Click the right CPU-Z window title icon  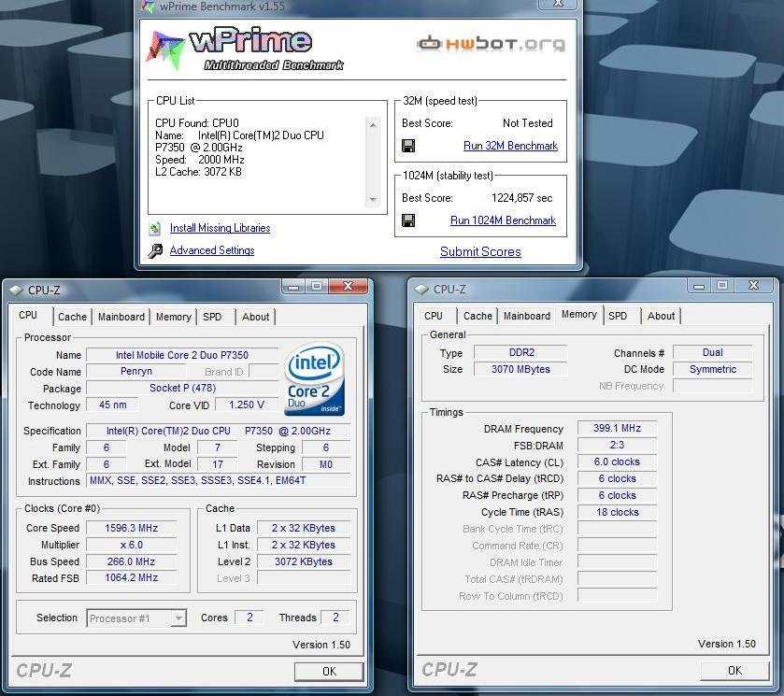[421, 289]
